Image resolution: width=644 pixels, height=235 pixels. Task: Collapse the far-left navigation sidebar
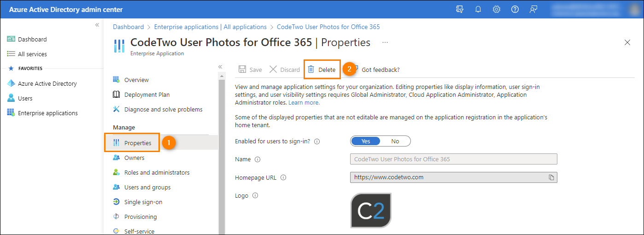(x=97, y=25)
